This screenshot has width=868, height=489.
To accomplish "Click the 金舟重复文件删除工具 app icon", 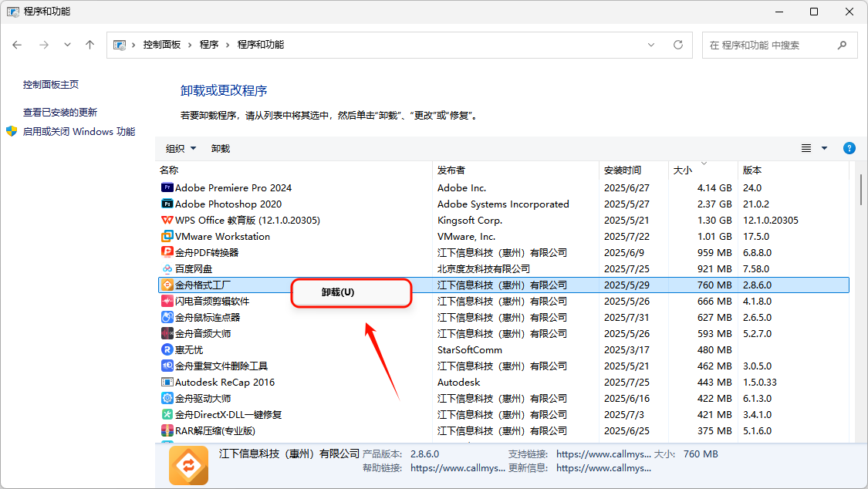I will click(x=167, y=366).
